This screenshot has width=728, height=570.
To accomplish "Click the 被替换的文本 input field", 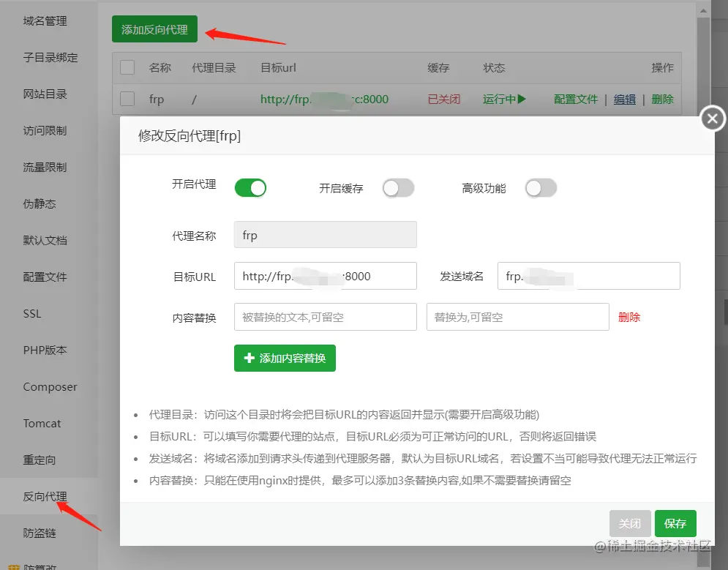I will click(x=326, y=317).
